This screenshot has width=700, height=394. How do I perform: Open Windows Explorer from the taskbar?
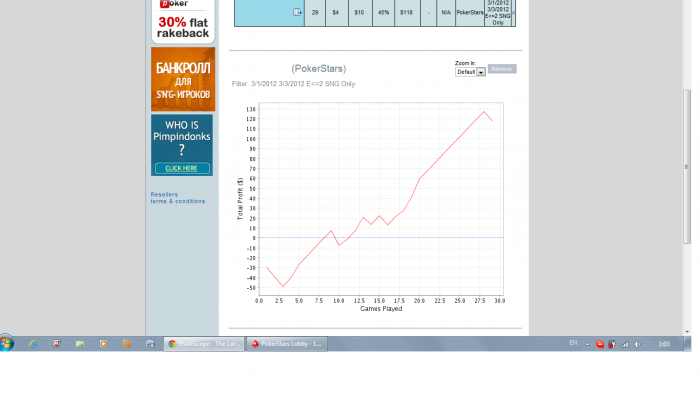coord(80,344)
